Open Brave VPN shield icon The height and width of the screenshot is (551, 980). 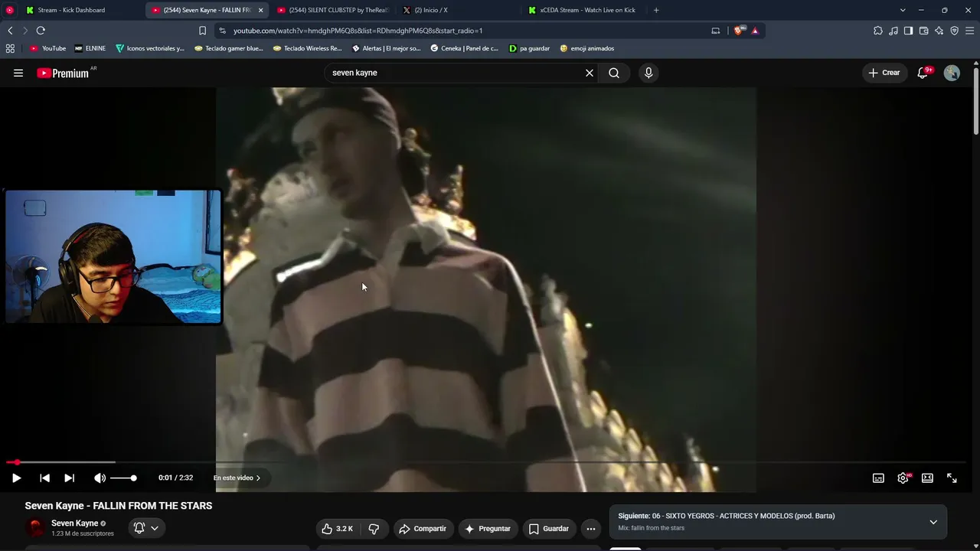pos(955,31)
